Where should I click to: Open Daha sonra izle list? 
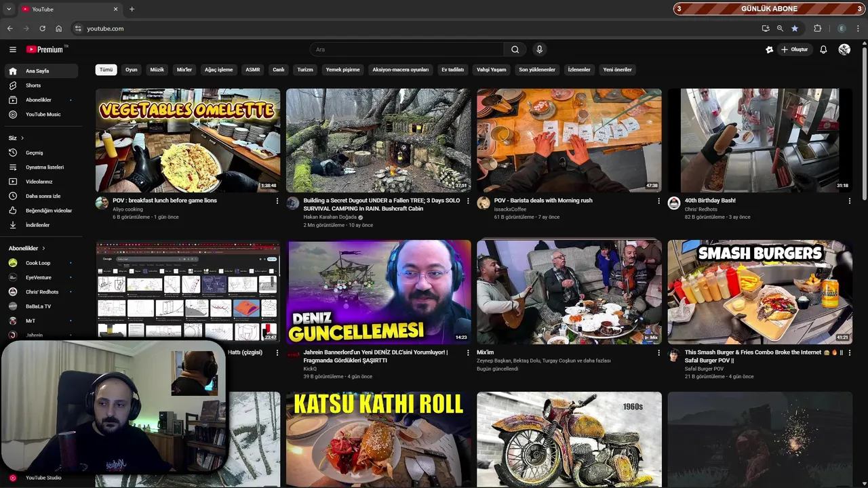pos(41,196)
